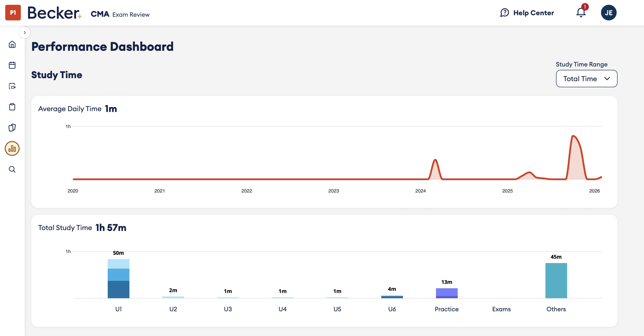Click the Others 45m bar
The height and width of the screenshot is (336, 644).
(556, 280)
